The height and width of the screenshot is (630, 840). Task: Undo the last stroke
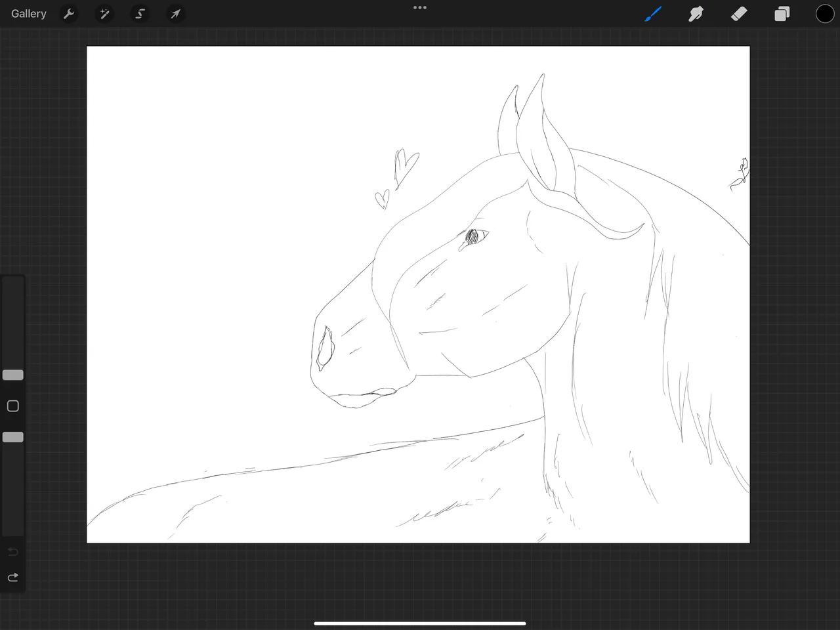pyautogui.click(x=12, y=551)
